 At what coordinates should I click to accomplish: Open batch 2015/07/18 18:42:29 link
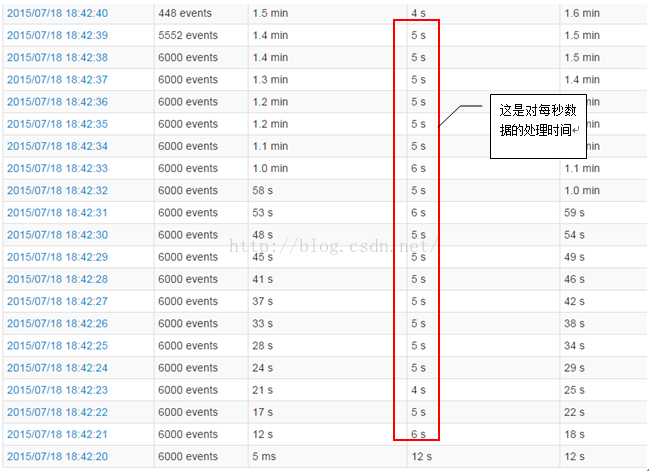coord(58,257)
